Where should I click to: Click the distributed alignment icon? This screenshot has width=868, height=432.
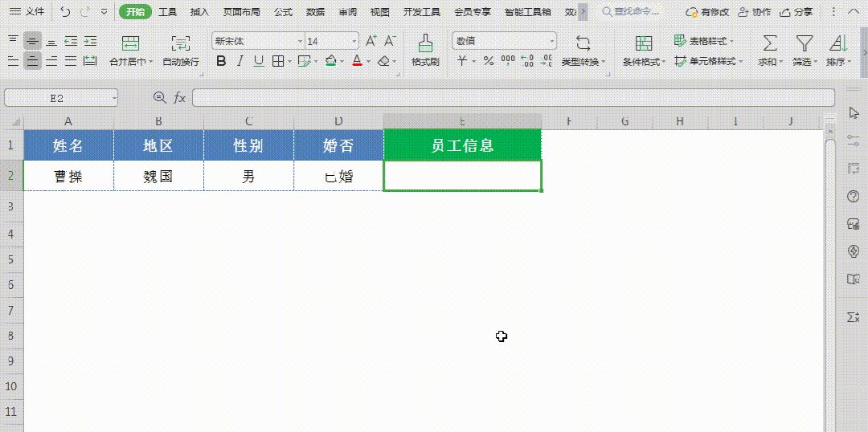(90, 60)
